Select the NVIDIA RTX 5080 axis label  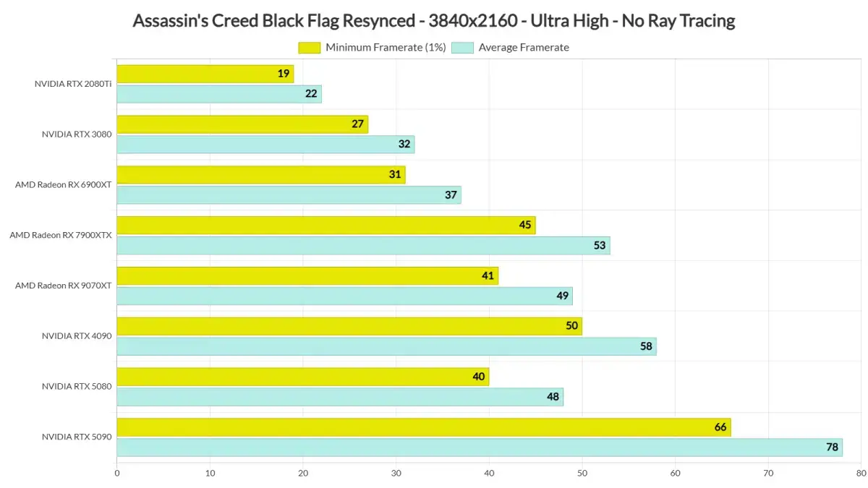pyautogui.click(x=77, y=386)
